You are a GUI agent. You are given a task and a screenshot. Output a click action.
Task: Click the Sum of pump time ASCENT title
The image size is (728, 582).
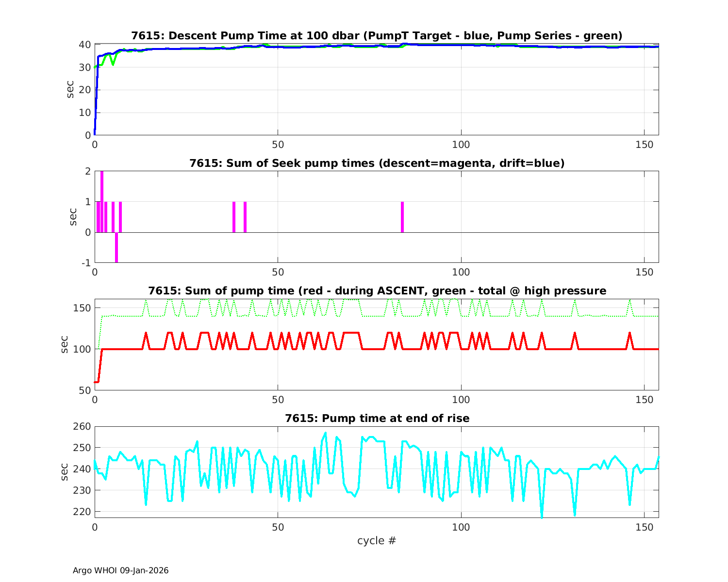[x=377, y=291]
